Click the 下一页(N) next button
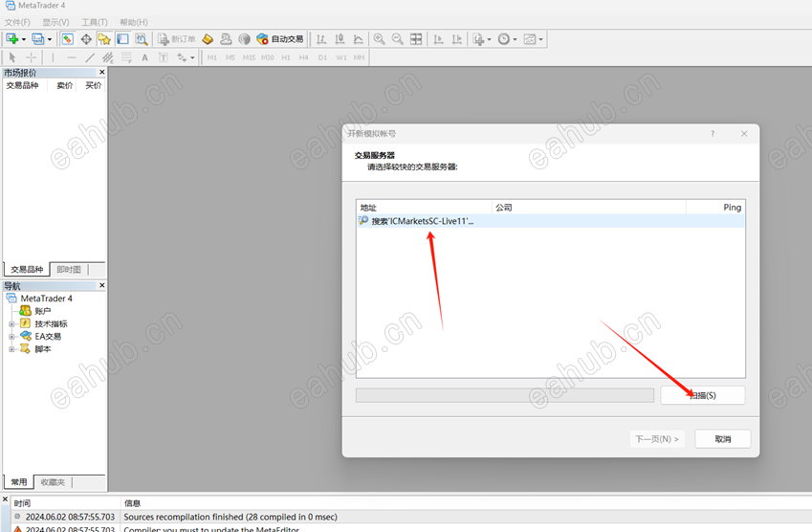This screenshot has height=532, width=812. (x=657, y=439)
